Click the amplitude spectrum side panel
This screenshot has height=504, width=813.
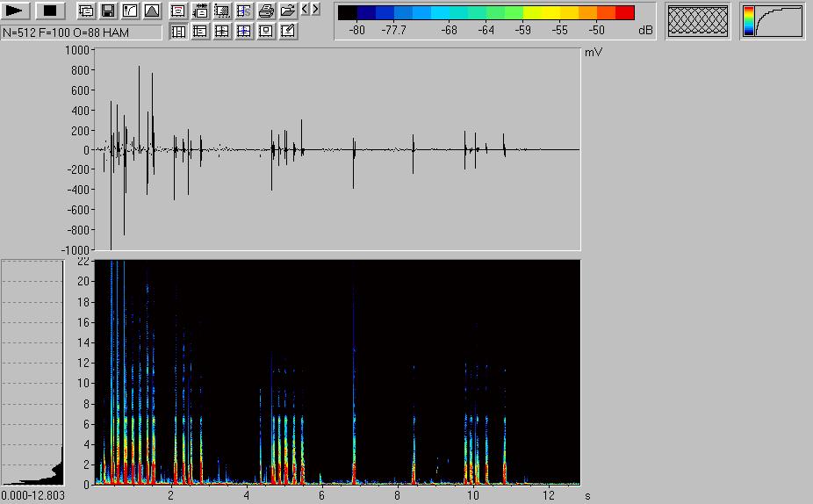click(32, 372)
